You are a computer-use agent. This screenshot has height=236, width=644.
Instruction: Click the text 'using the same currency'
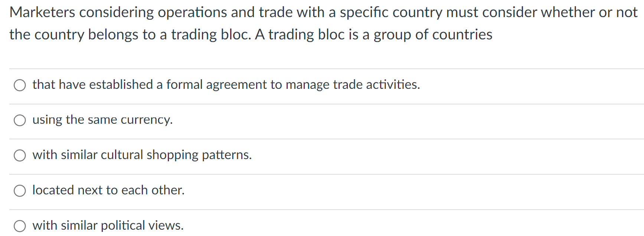point(102,120)
